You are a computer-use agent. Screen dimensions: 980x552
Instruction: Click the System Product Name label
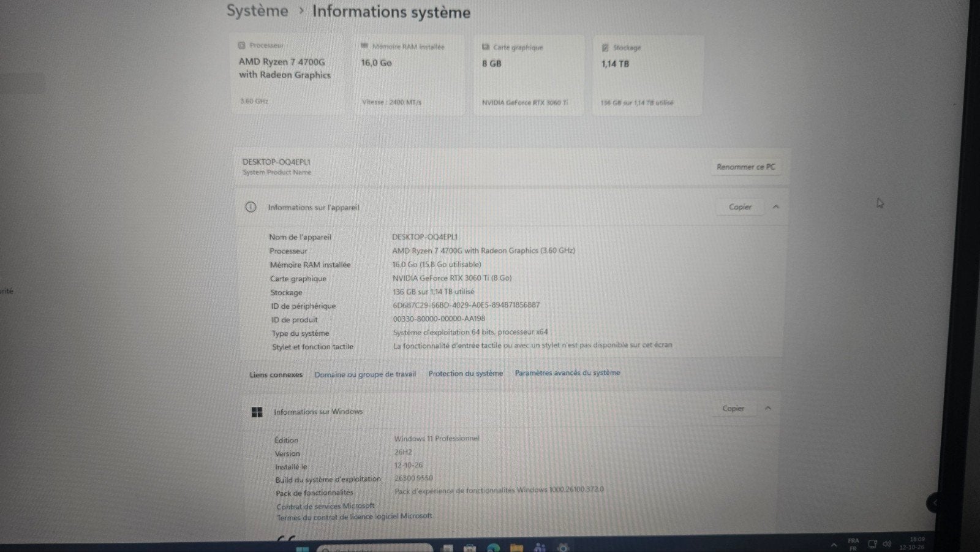277,172
